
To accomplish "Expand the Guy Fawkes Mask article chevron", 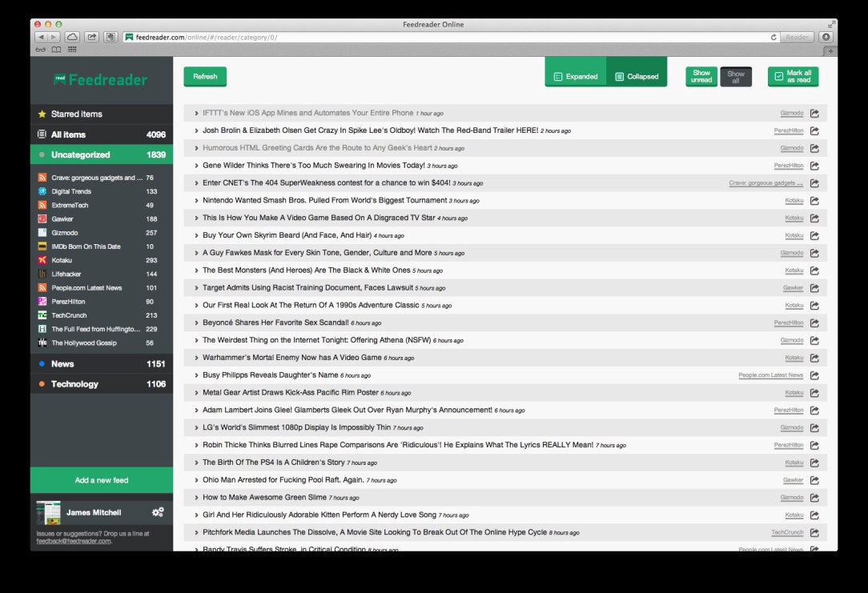I will click(196, 253).
